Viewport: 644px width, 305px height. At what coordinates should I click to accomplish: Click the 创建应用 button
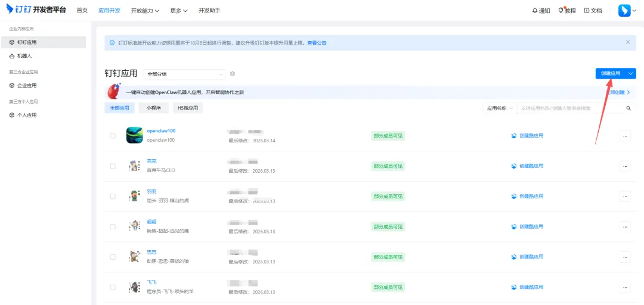[611, 73]
